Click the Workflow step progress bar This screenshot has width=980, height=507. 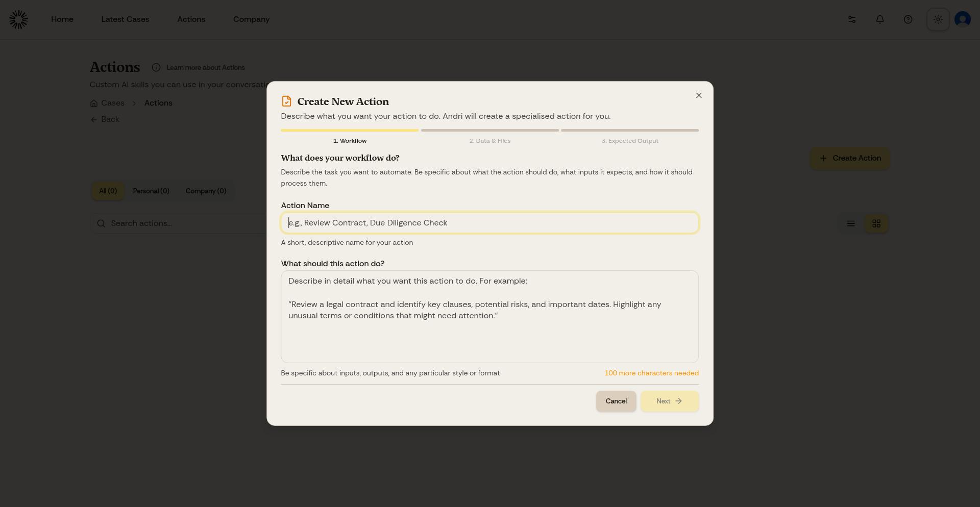[x=350, y=131]
